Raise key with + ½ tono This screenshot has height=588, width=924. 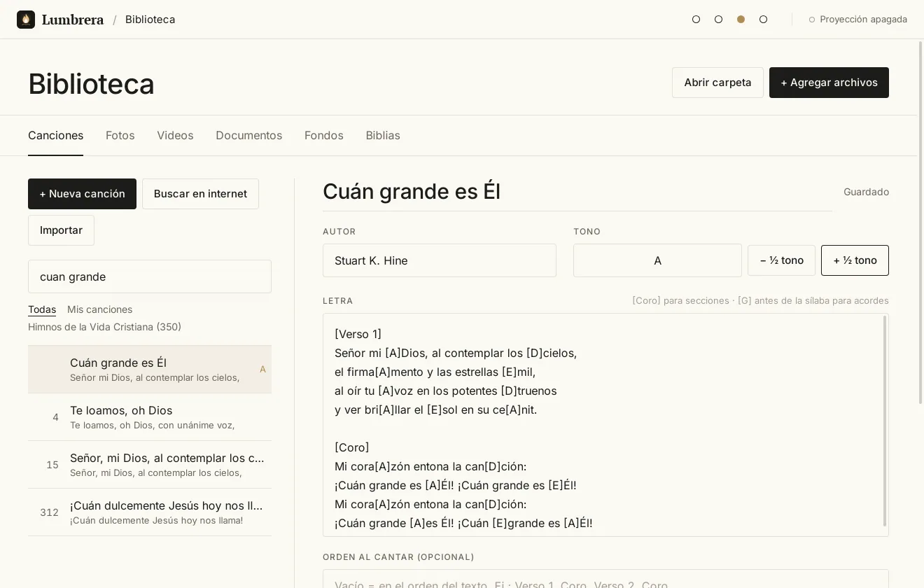click(x=855, y=260)
